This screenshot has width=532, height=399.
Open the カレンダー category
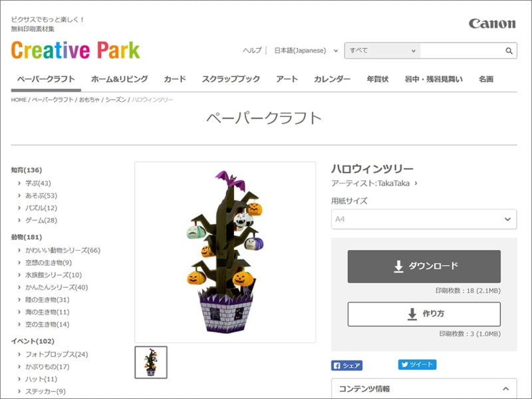(332, 78)
